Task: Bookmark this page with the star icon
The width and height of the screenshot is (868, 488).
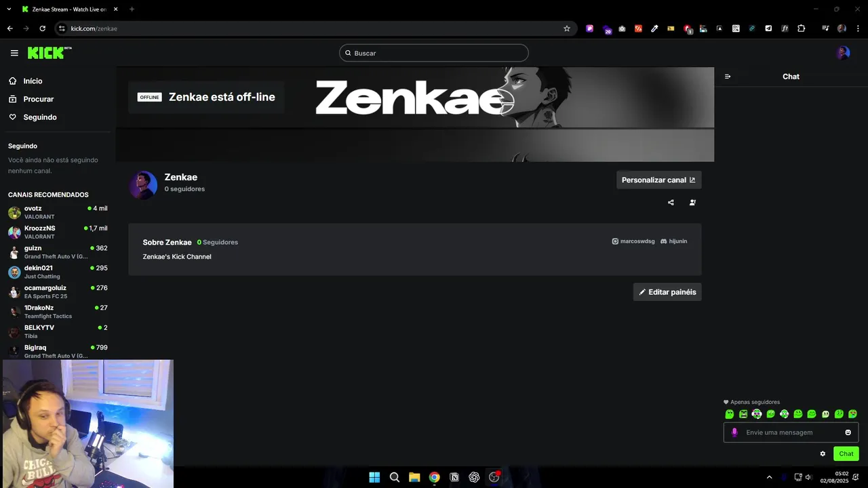Action: coord(567,28)
